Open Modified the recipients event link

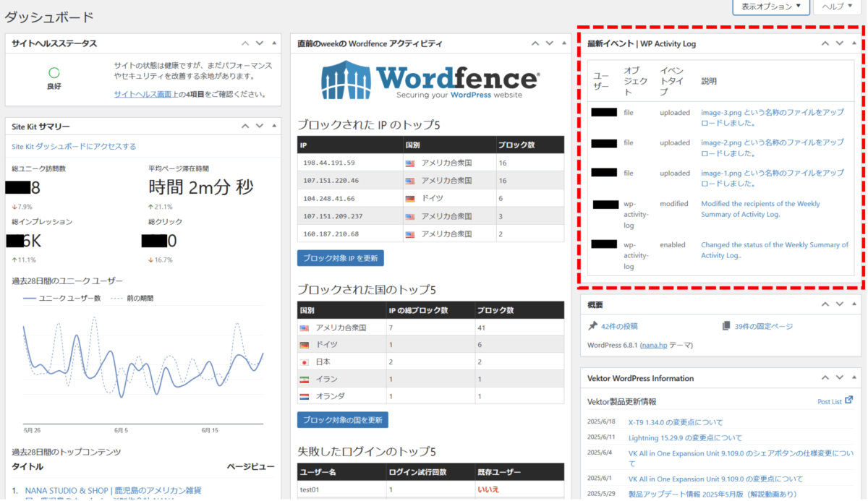coord(761,209)
